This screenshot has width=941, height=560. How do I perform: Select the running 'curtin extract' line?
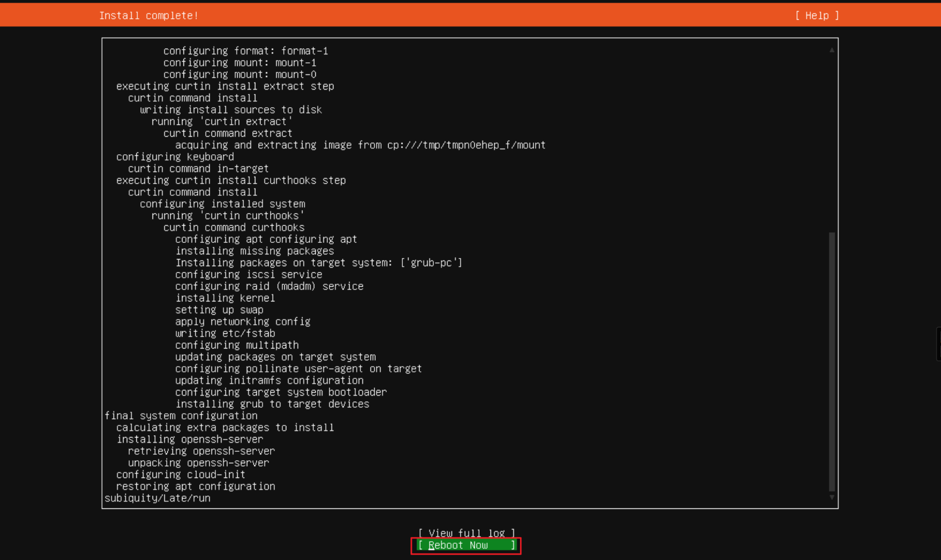click(222, 121)
